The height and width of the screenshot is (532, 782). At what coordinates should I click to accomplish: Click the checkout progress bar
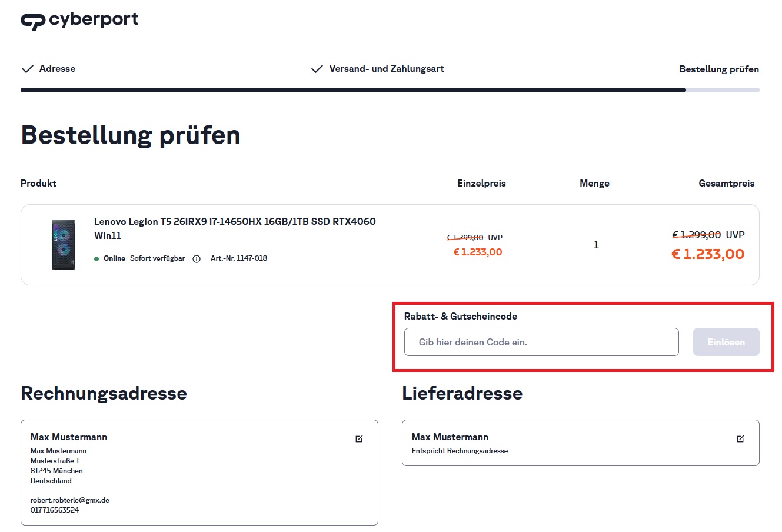(390, 90)
